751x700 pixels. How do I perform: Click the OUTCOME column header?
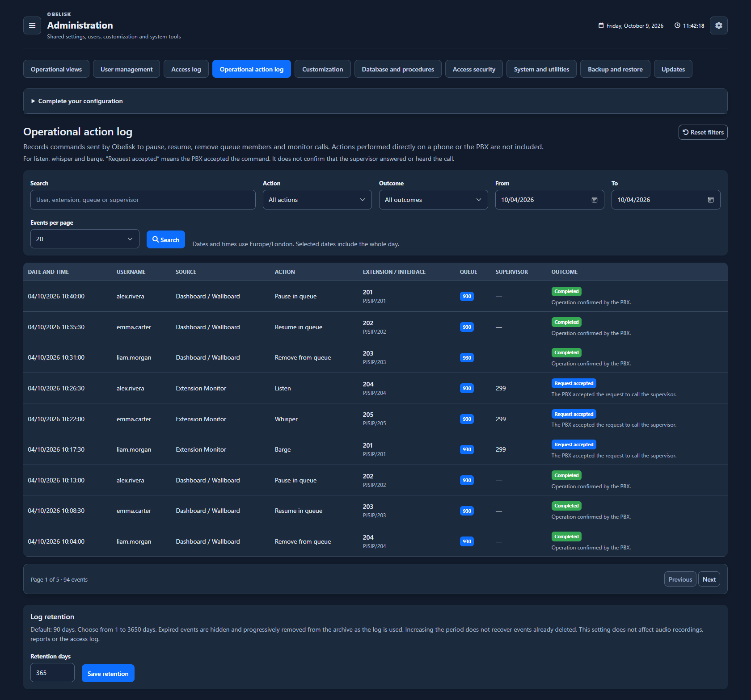coord(564,272)
